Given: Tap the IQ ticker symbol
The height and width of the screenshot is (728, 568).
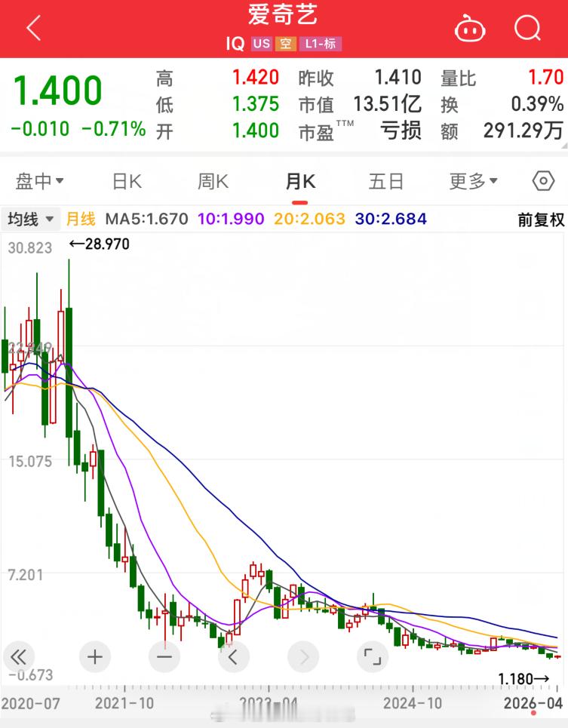Looking at the screenshot, I should (235, 44).
